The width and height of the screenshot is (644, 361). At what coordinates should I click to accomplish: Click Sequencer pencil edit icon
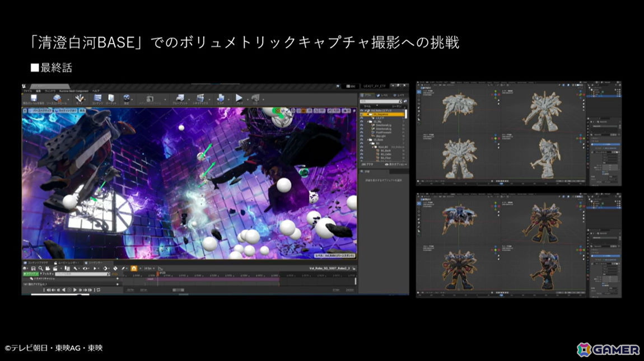click(x=123, y=268)
